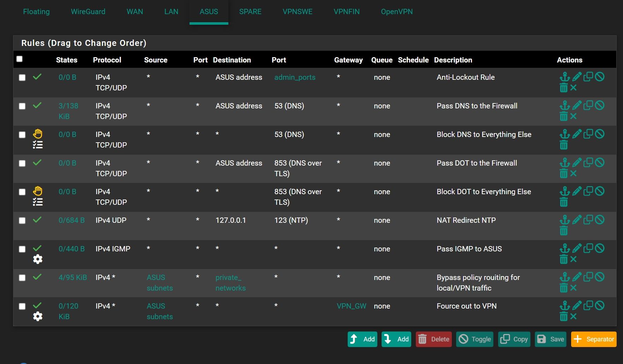Viewport: 623px width, 364px height.
Task: Delete the Block DNS to Everything Else rule
Action: point(564,145)
